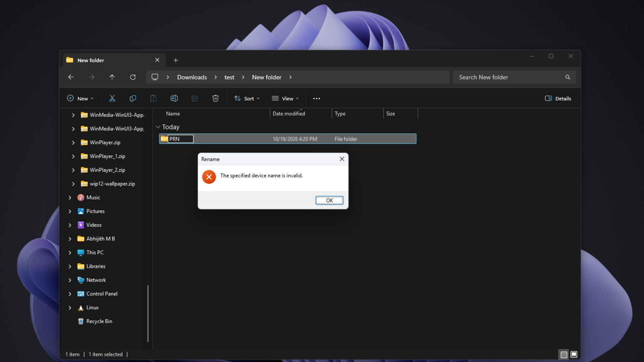Viewport: 644px width, 362px height.
Task: Click the Search New folder field
Action: (514, 77)
